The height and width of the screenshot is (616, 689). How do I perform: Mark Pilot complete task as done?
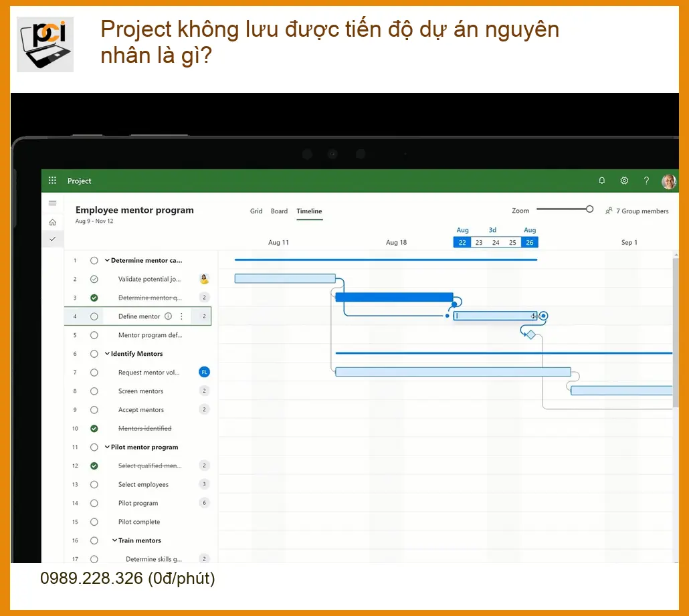[94, 522]
